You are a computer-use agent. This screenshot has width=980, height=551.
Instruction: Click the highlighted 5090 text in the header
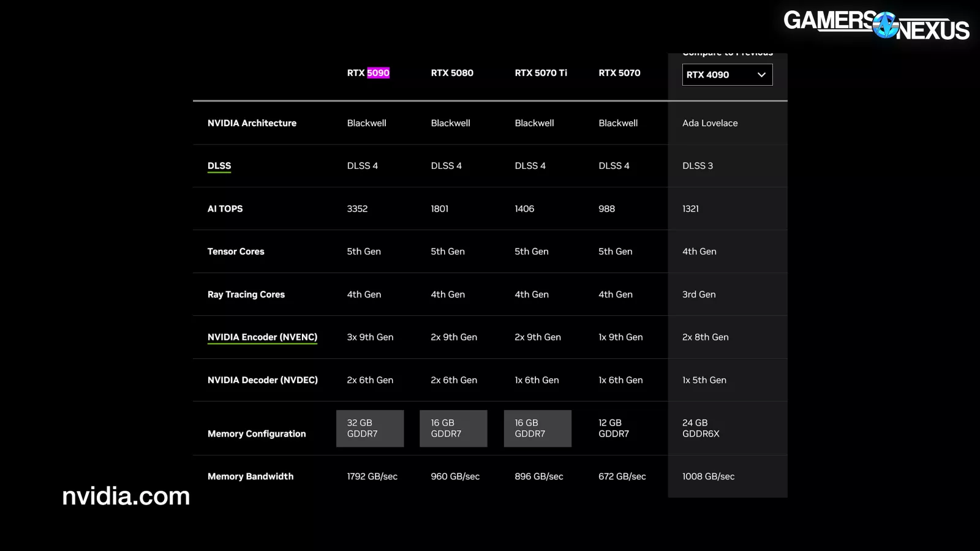tap(378, 73)
